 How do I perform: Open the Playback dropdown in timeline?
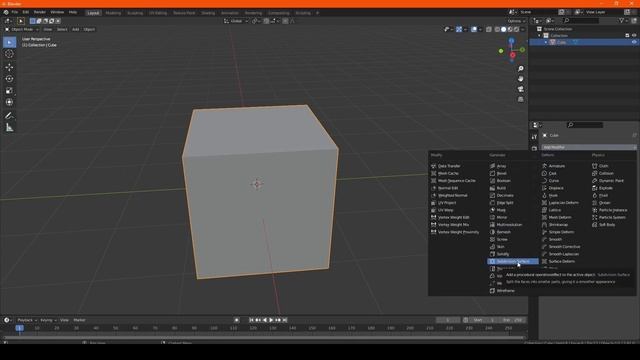tap(27, 320)
